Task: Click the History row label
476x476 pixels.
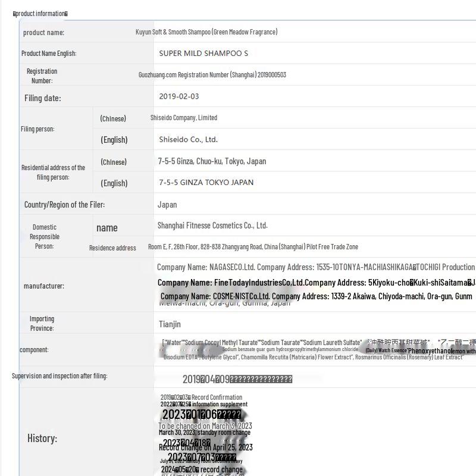Action: click(x=42, y=439)
